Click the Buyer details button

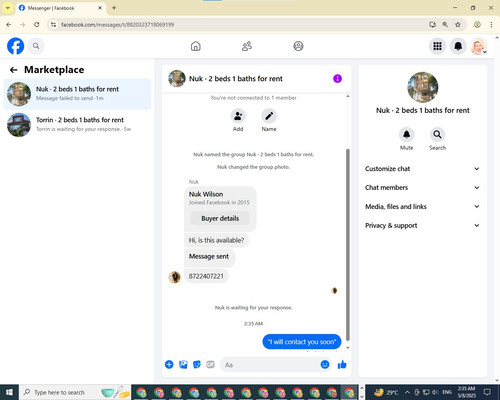(220, 219)
